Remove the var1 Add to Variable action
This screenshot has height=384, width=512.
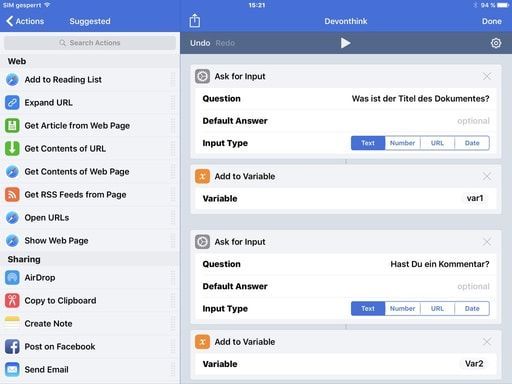pos(487,176)
